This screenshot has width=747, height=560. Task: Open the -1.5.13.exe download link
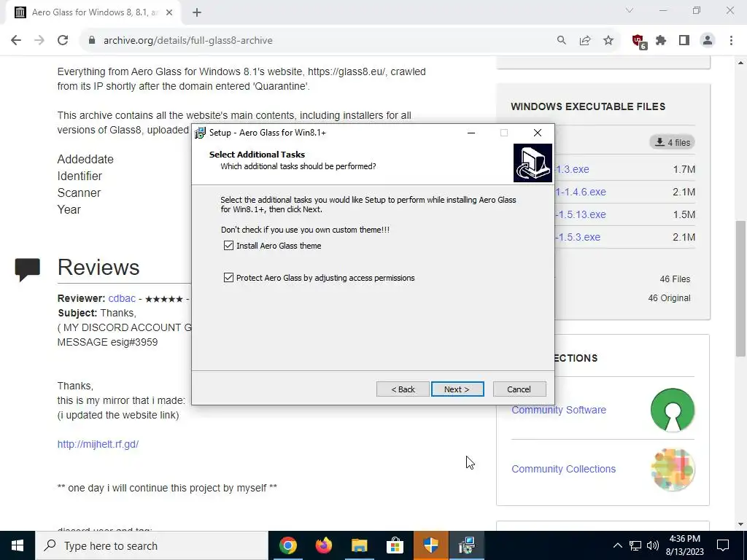[x=580, y=215]
